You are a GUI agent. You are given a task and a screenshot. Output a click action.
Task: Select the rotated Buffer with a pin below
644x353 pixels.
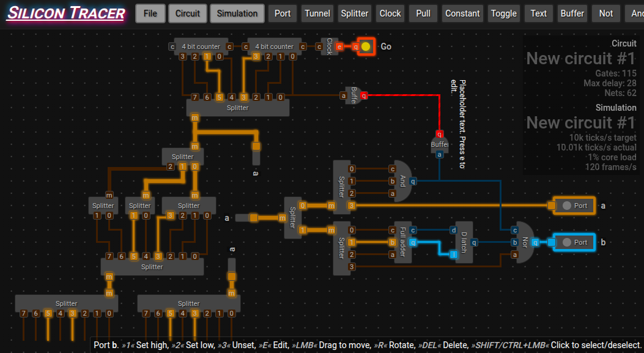point(440,144)
